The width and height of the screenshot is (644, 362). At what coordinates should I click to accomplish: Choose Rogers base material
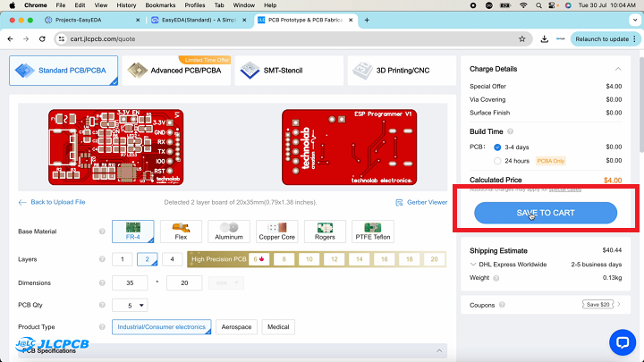[x=325, y=232]
